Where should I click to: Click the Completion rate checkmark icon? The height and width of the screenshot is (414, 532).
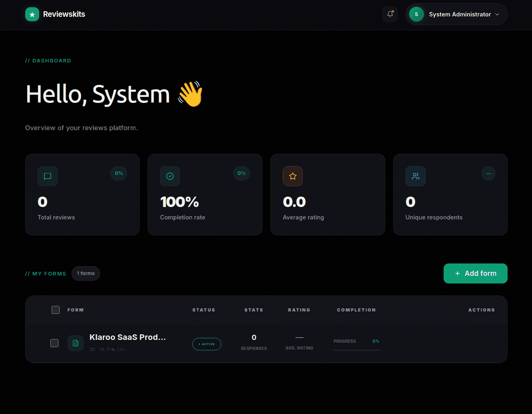[170, 176]
